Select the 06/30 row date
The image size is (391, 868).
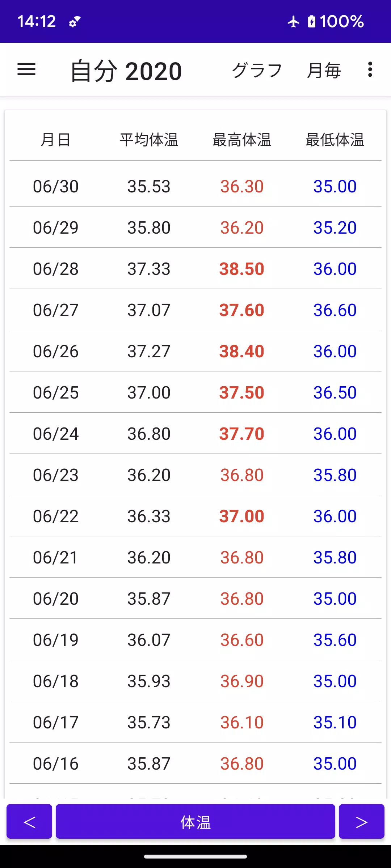click(56, 187)
